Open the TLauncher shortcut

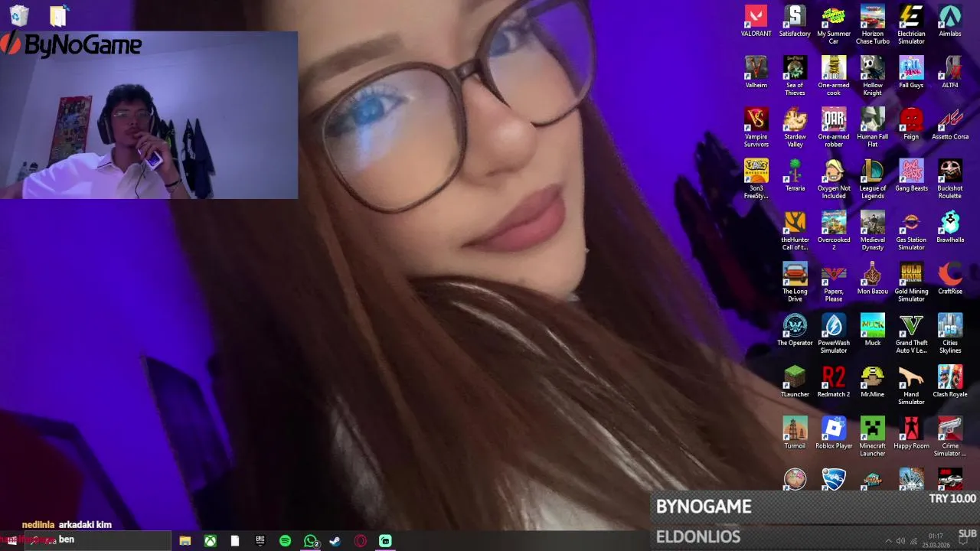pyautogui.click(x=795, y=380)
